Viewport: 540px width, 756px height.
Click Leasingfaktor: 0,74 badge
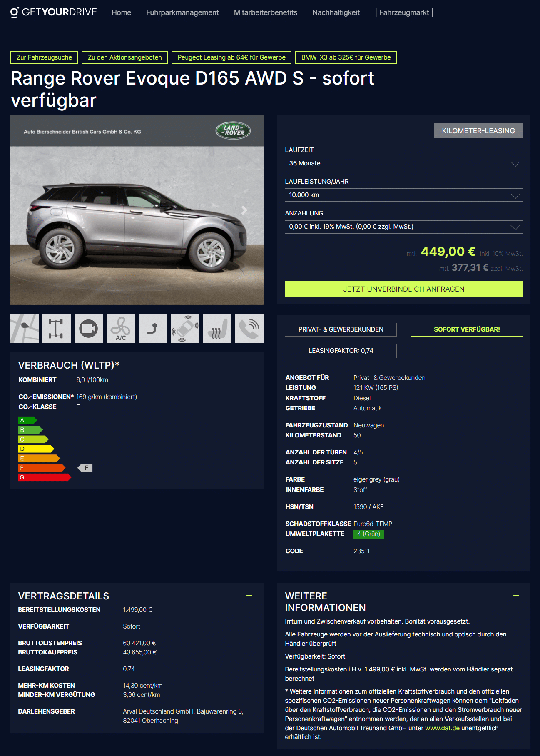tap(341, 351)
